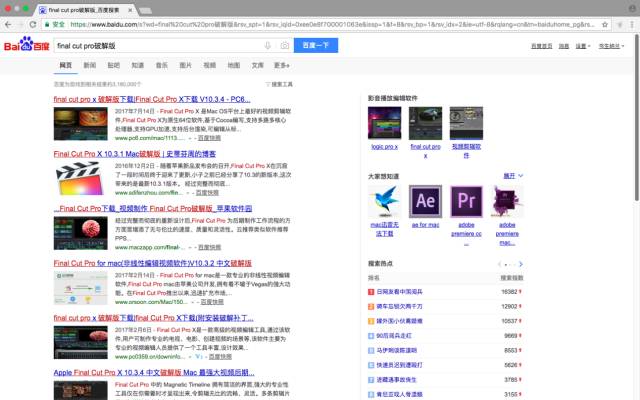The image size is (640, 400).
Task: Open the 百度首页 link at top right
Action: pyautogui.click(x=541, y=46)
